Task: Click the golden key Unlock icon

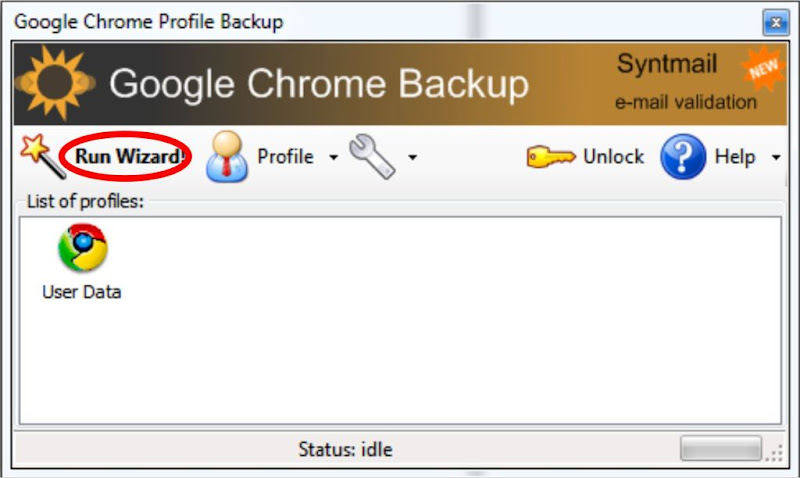Action: (x=551, y=157)
